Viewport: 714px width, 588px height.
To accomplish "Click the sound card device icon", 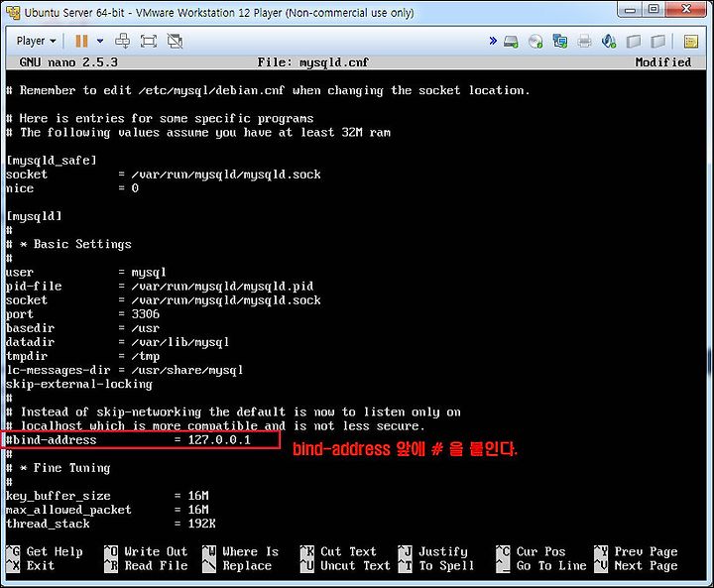I will point(609,42).
